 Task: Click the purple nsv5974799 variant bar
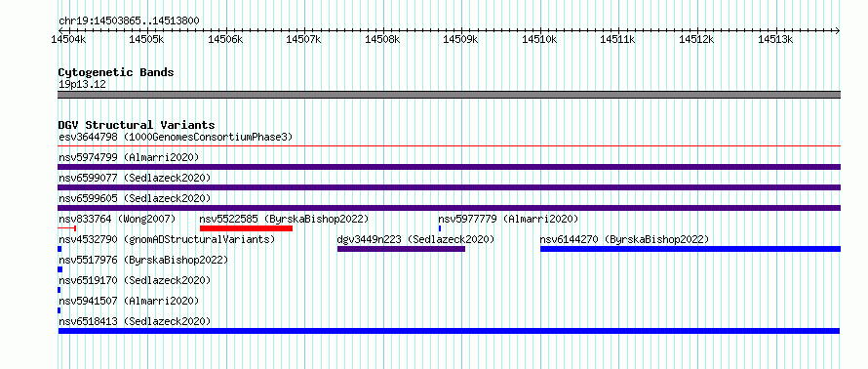click(x=449, y=167)
